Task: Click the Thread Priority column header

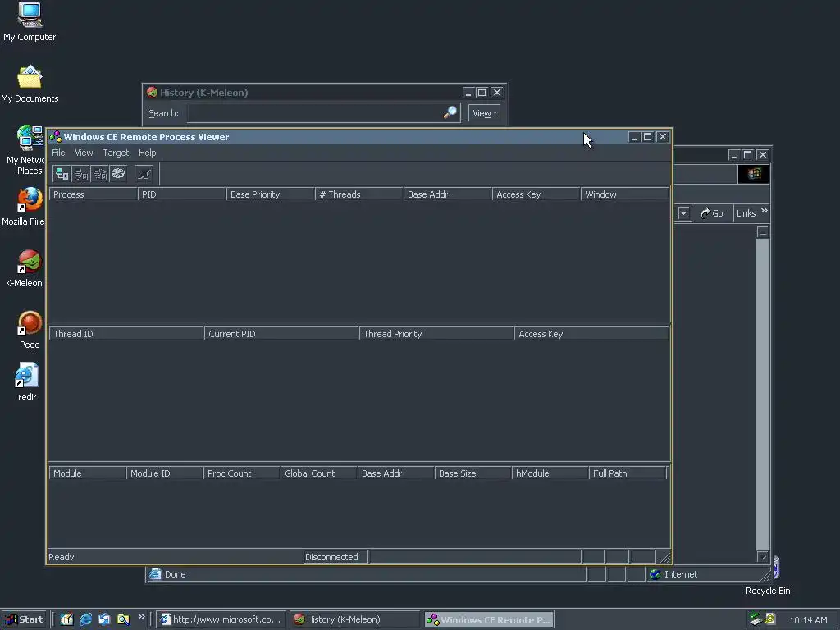Action: click(436, 334)
